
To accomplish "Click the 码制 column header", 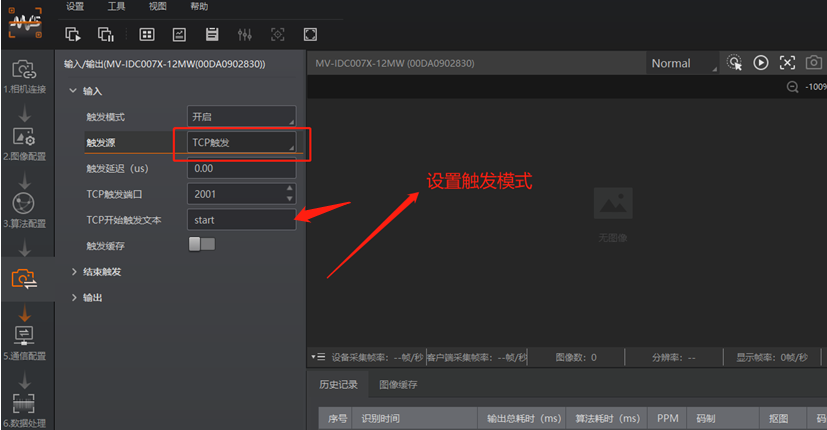I will click(723, 418).
